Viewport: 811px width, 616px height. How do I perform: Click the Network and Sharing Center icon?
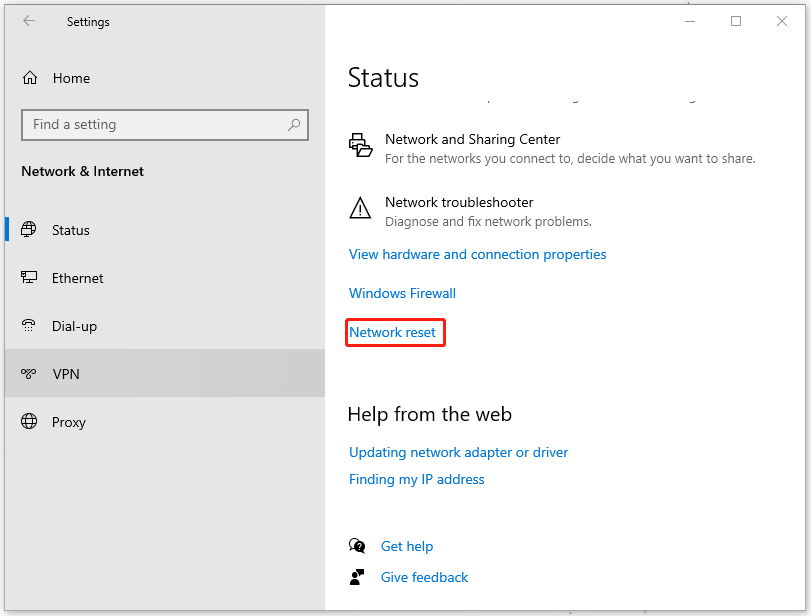click(360, 145)
